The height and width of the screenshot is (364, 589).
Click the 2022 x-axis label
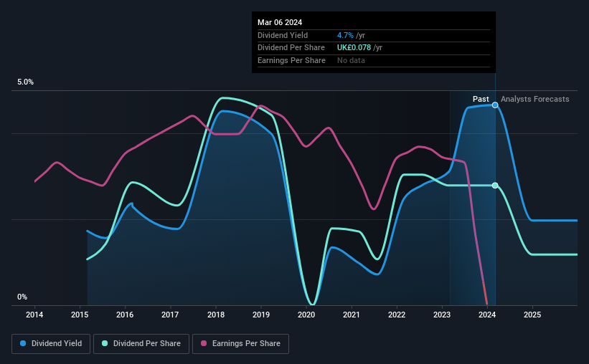[x=397, y=315]
